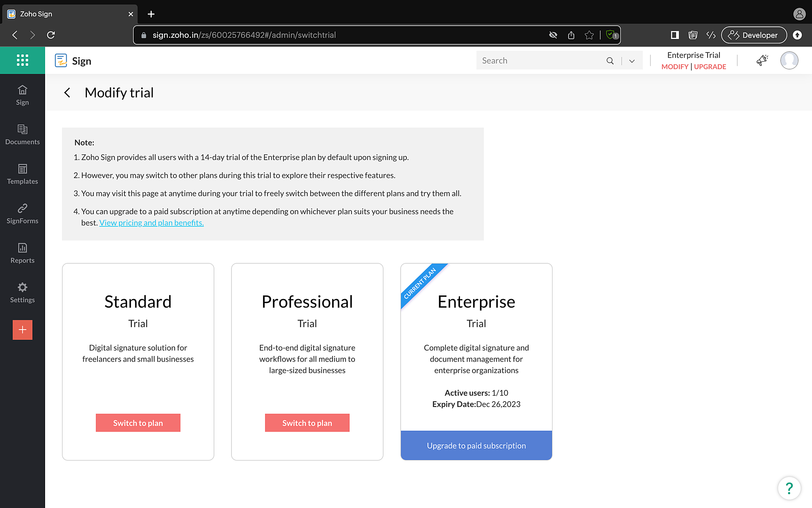Click the Search input field

pos(542,61)
